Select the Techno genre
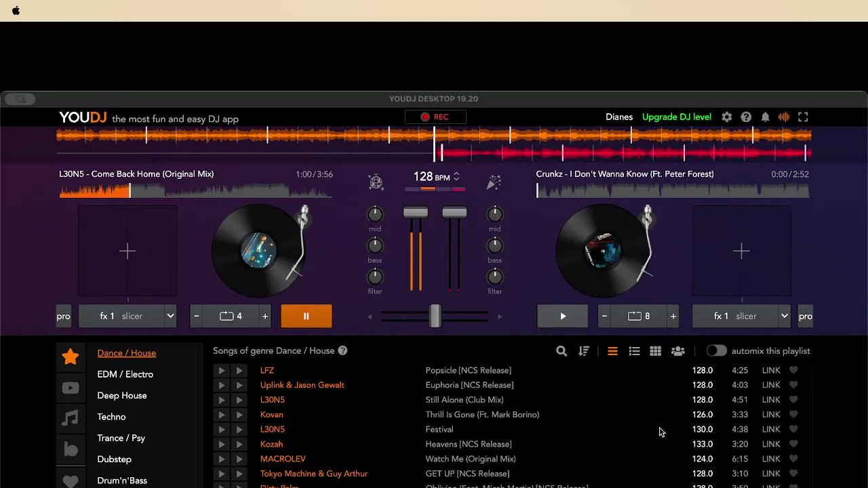868x488 pixels. coord(111,417)
